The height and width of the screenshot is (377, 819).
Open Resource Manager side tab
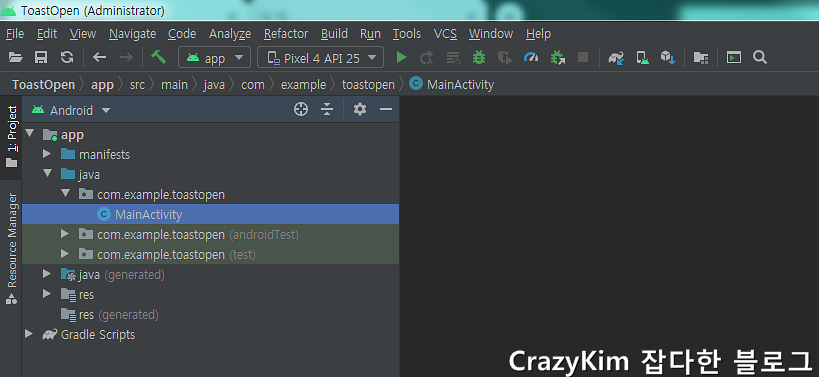(11, 249)
